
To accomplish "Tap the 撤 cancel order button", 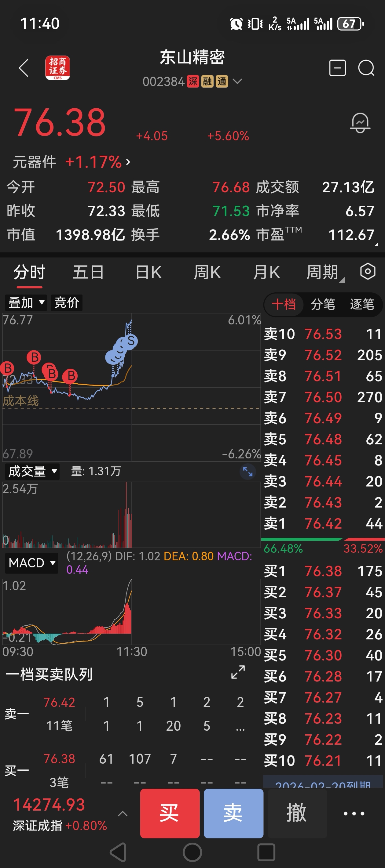I will pos(297,813).
